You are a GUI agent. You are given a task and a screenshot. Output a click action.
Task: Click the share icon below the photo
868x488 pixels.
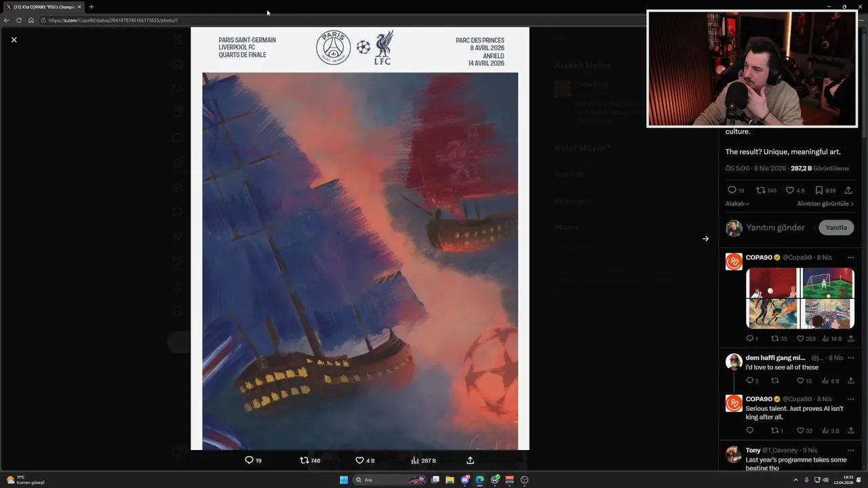pos(470,460)
